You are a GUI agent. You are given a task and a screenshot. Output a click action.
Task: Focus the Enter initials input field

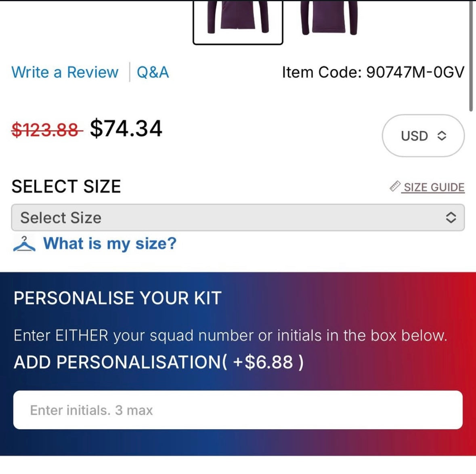tap(237, 410)
